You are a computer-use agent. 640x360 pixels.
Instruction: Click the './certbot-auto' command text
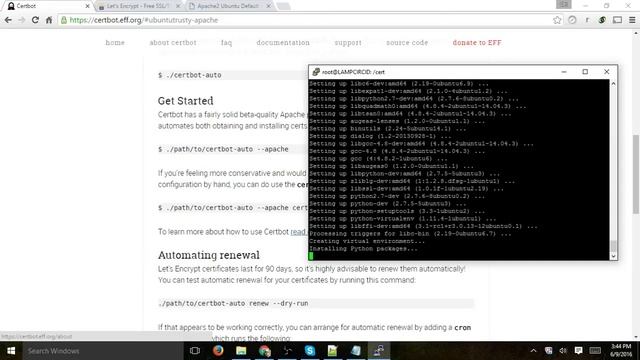tap(193, 75)
